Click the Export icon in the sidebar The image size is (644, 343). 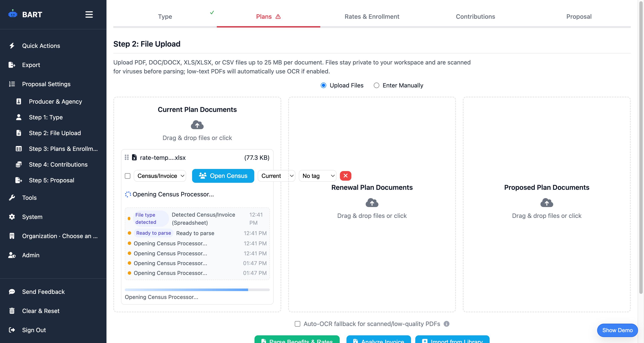click(x=12, y=65)
